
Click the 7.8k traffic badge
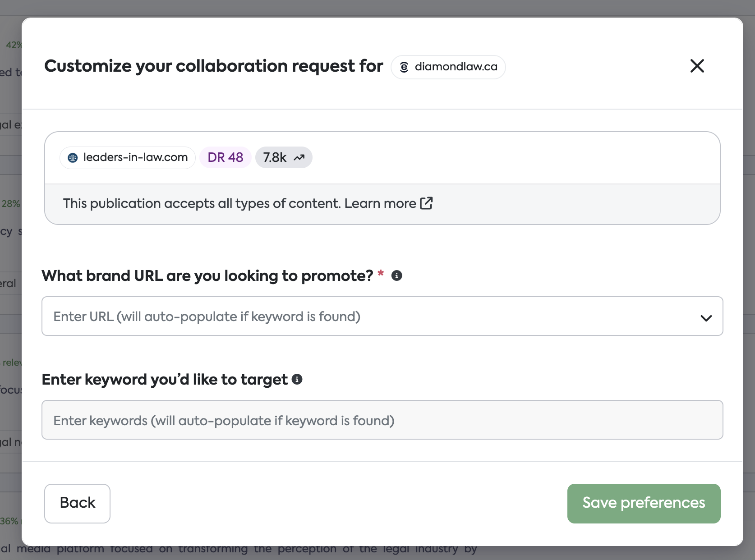(275, 157)
